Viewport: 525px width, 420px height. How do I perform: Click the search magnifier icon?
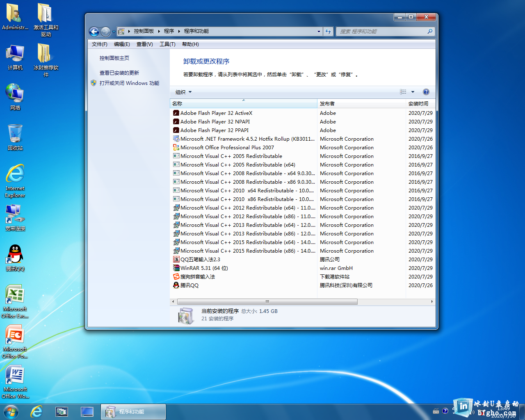[x=430, y=31]
